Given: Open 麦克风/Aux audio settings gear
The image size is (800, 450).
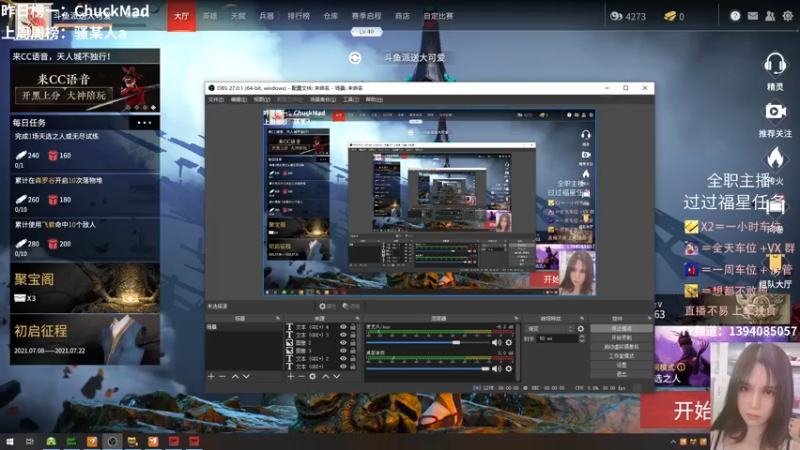Looking at the screenshot, I should click(x=509, y=342).
